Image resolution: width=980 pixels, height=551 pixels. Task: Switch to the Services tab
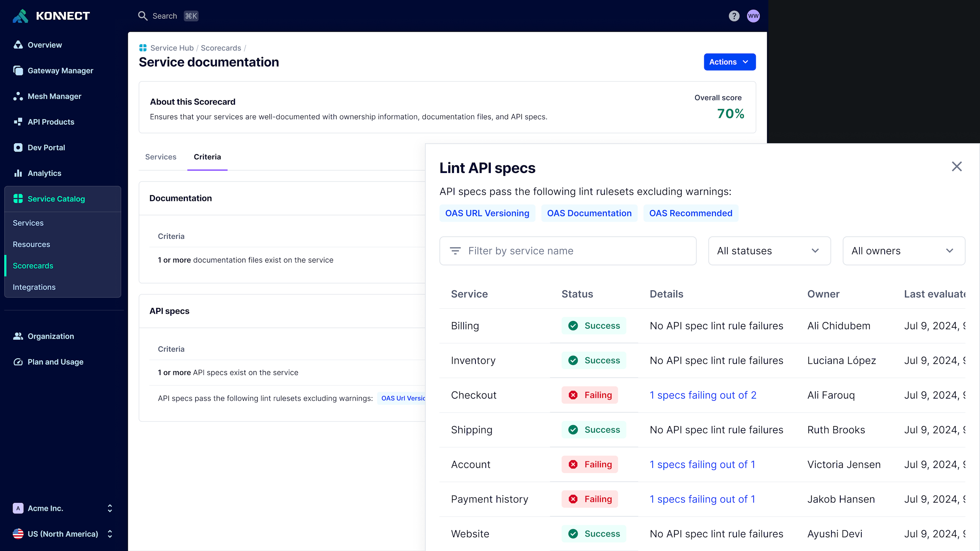[160, 157]
